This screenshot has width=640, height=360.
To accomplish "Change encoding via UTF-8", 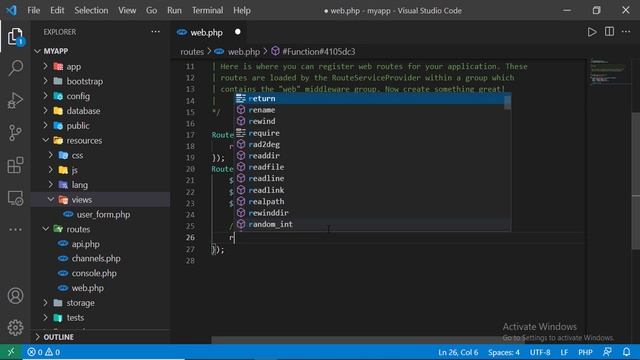I will coord(540,352).
